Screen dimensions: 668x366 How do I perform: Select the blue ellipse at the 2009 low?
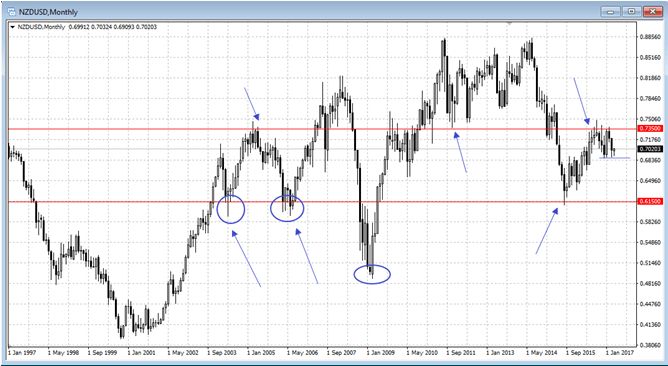[372, 274]
